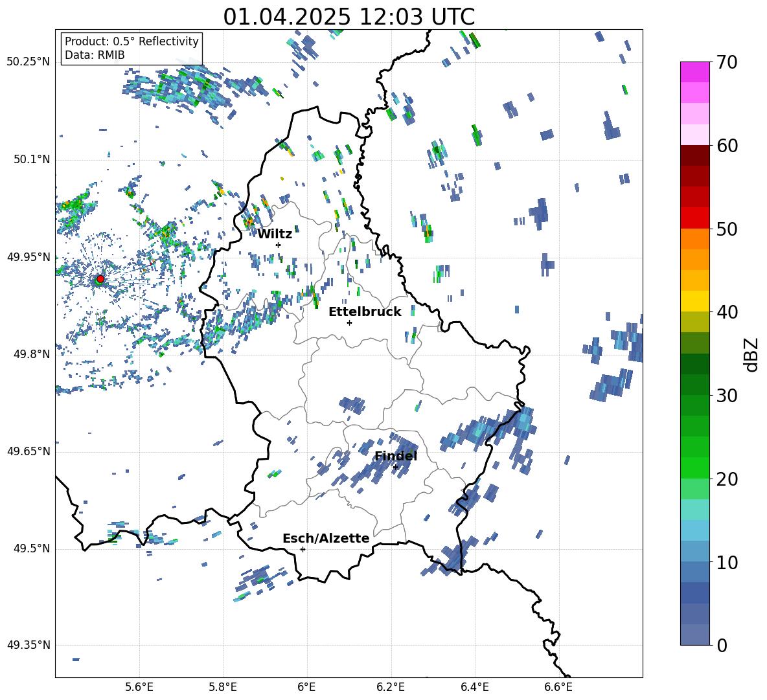Click latitude label 49.65°N
This screenshot has width=767, height=700.
tap(29, 451)
